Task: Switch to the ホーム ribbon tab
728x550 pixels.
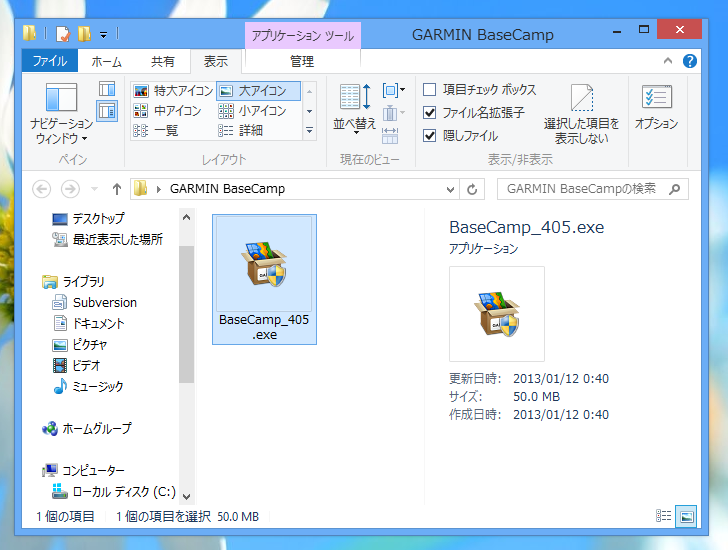Action: tap(106, 61)
